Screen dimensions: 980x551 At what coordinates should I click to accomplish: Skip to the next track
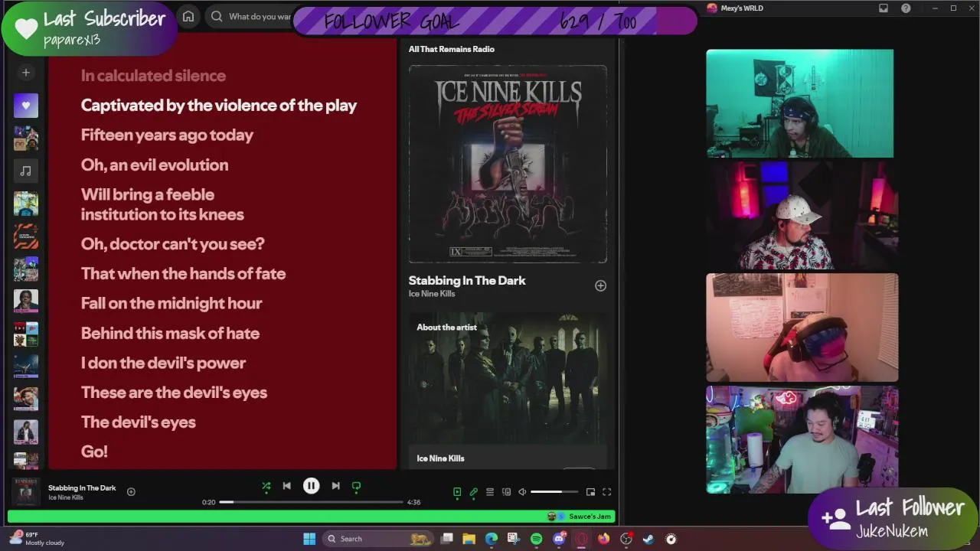click(335, 486)
